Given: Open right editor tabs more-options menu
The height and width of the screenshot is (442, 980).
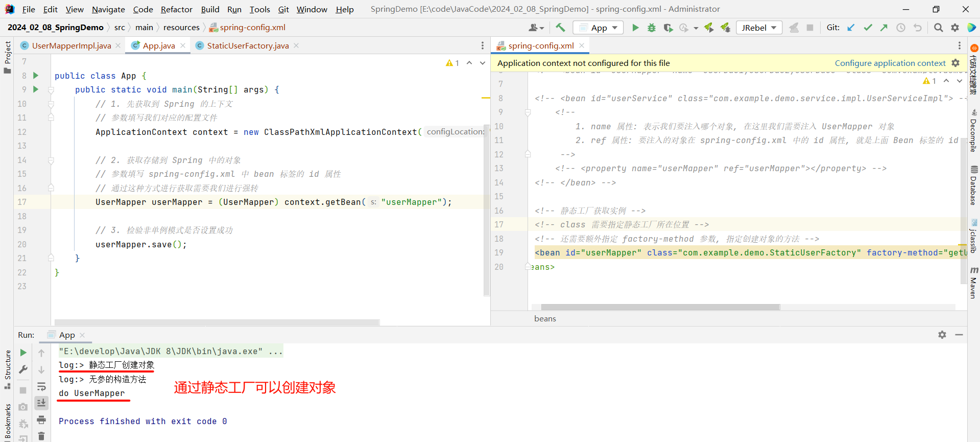Looking at the screenshot, I should 959,45.
